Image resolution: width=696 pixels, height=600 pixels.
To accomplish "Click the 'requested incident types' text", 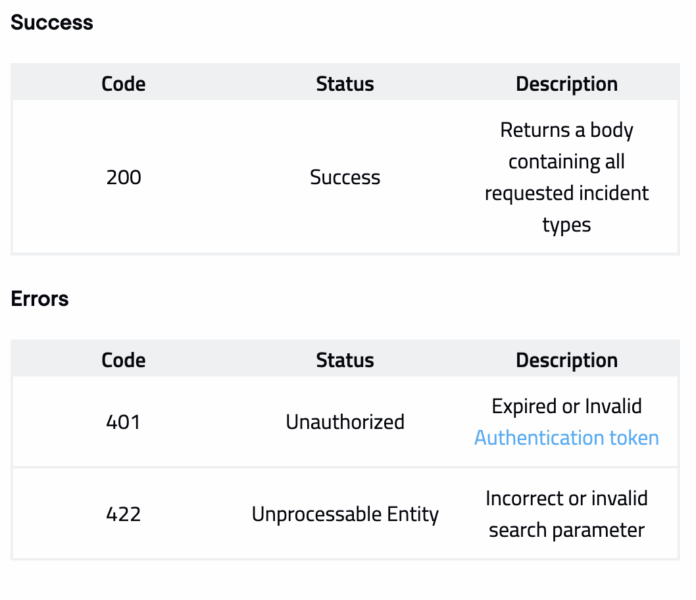I will coord(566,209).
